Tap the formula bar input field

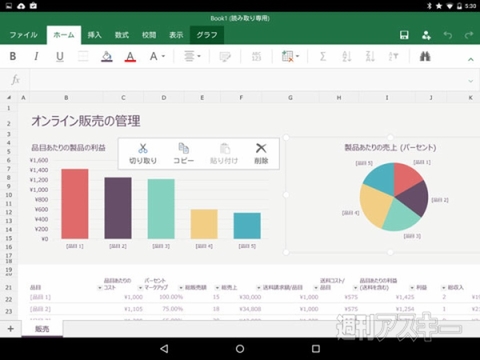(x=247, y=80)
